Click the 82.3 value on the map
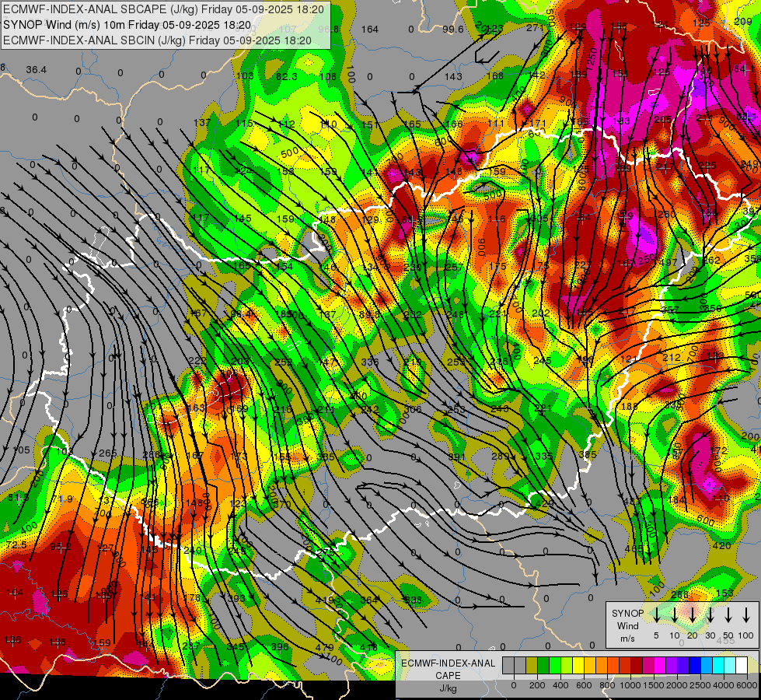This screenshot has width=761, height=700. click(x=287, y=77)
